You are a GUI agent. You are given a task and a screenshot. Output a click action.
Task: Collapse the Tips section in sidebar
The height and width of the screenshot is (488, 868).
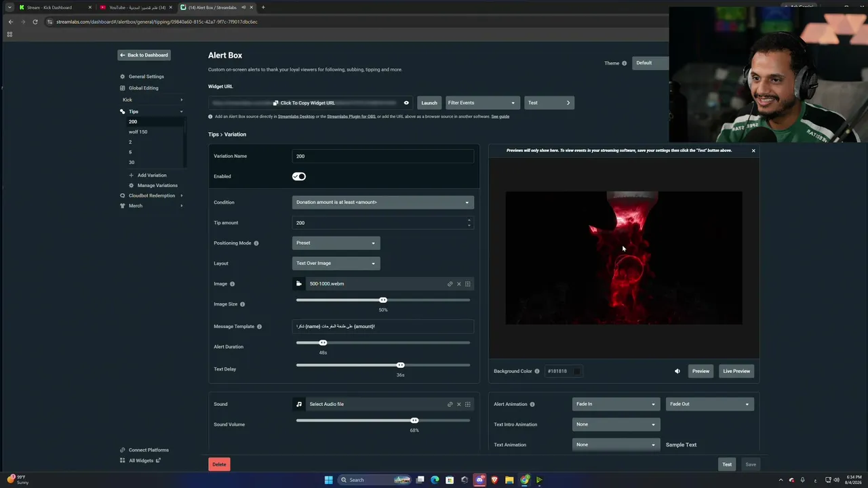coord(152,111)
